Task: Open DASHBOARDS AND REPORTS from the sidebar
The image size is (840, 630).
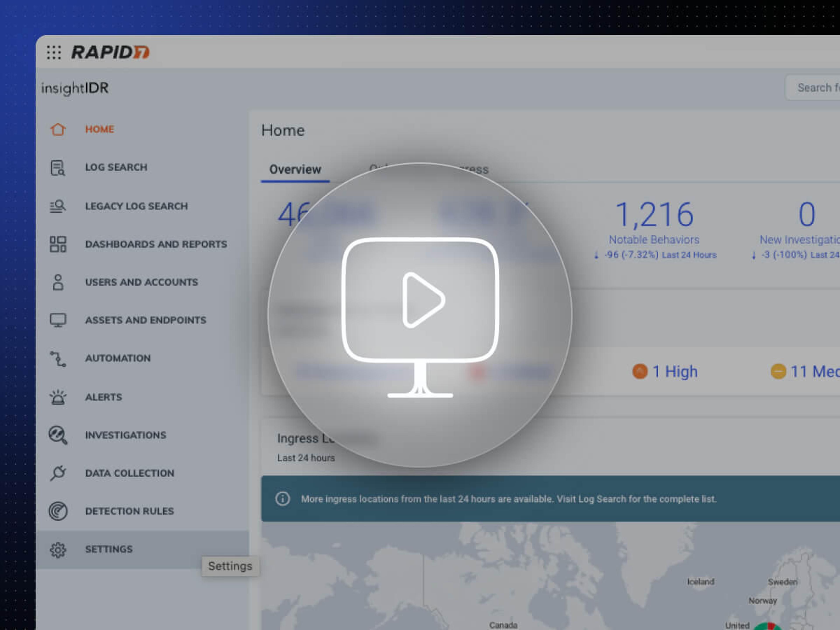Action: 156,244
